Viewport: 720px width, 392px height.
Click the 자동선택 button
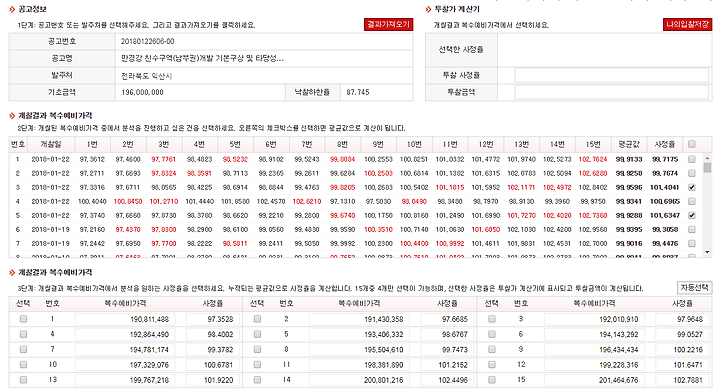pos(694,288)
